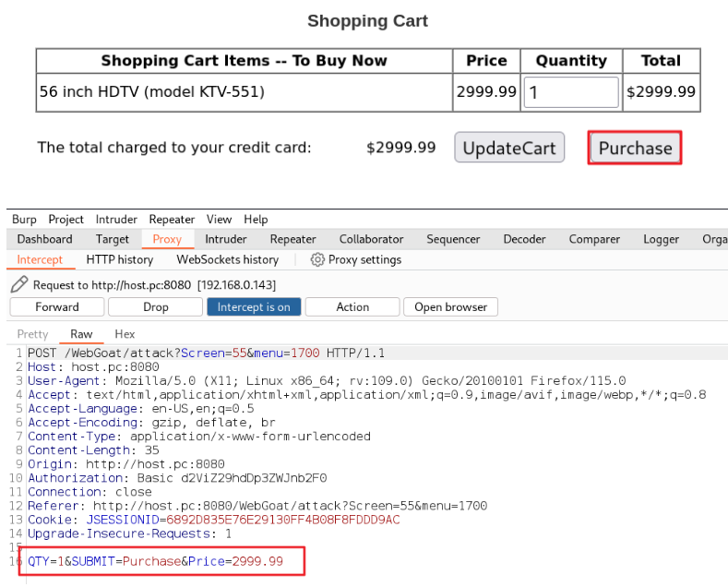The image size is (728, 587).
Task: Open Proxy settings gear icon
Action: click(x=317, y=259)
